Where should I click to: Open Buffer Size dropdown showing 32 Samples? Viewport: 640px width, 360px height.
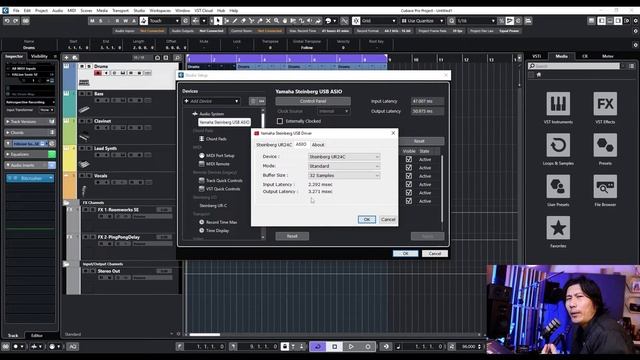point(344,176)
